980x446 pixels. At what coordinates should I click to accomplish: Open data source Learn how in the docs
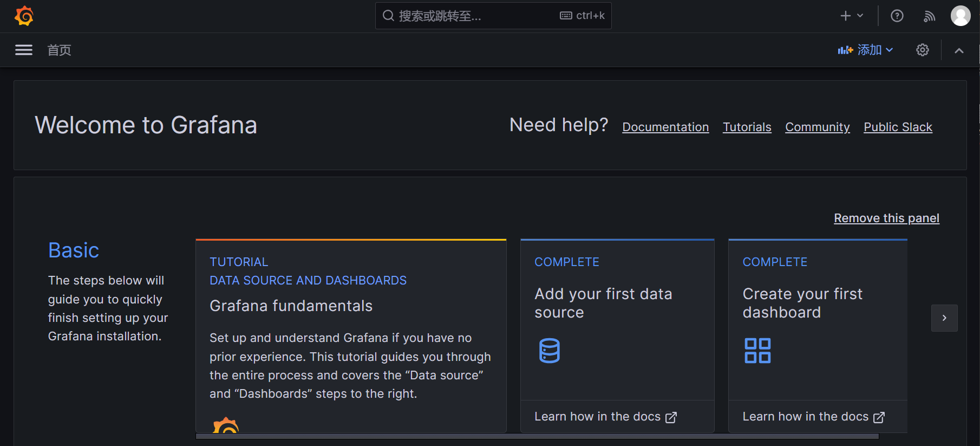605,417
